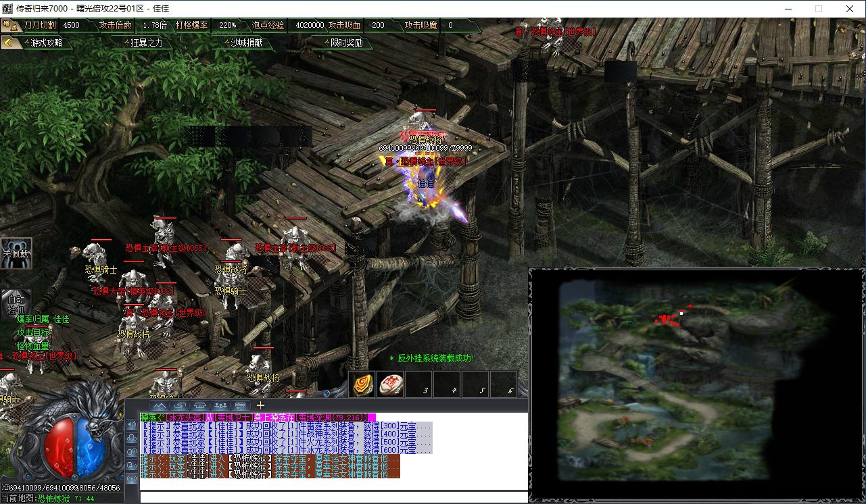This screenshot has height=504, width=866.
Task: Focus the chat message input field
Action: [333, 497]
